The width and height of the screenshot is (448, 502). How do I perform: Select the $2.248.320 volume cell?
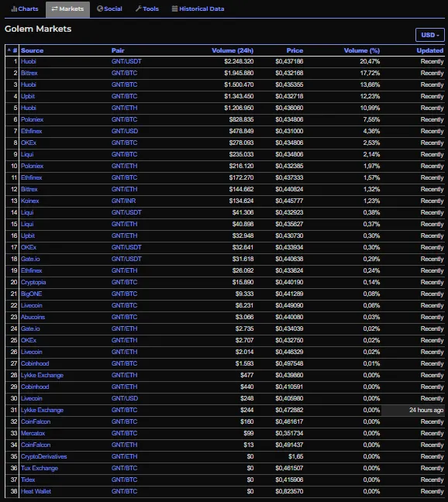[239, 61]
